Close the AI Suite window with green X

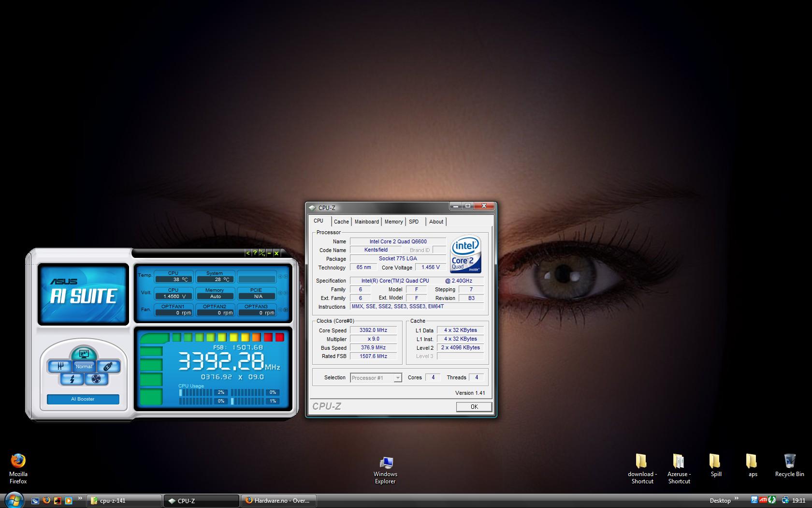click(276, 253)
